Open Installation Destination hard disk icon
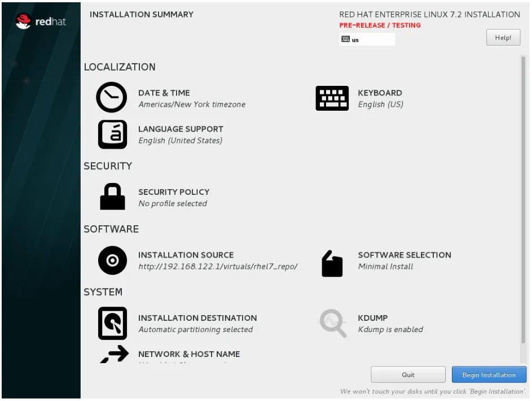 [112, 324]
